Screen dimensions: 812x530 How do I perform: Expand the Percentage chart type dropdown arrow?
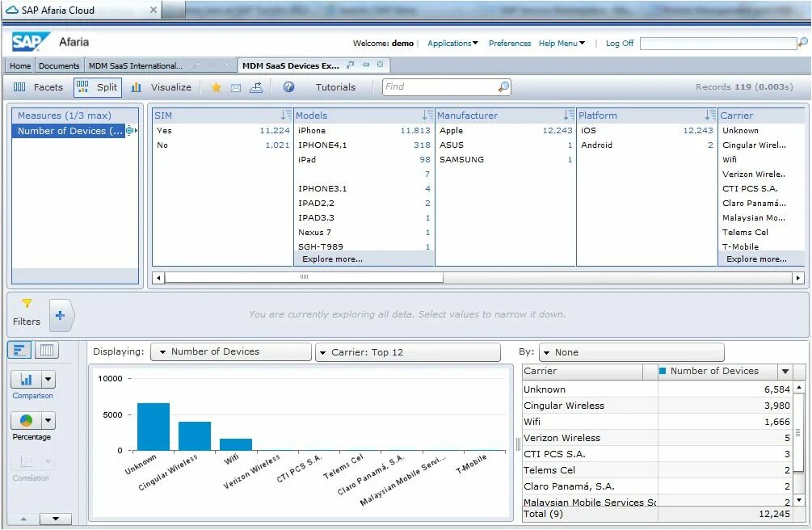pyautogui.click(x=48, y=421)
